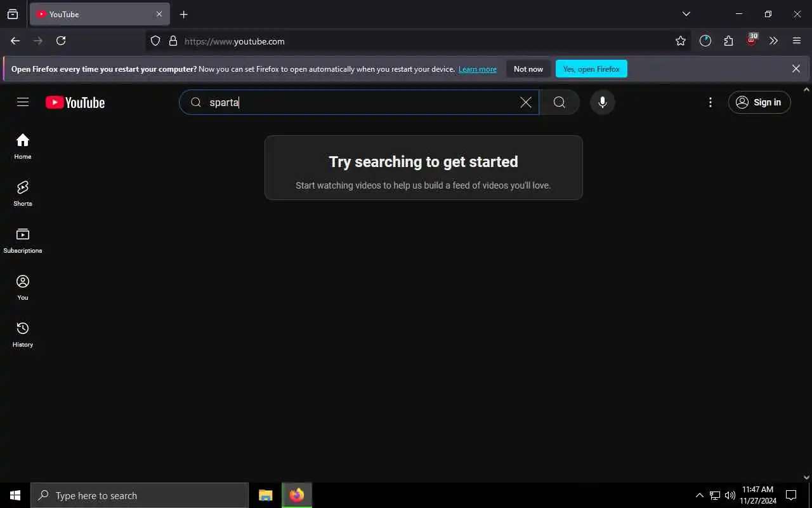812x508 pixels.
Task: Open the YouTube guide hamburger menu
Action: 23,102
